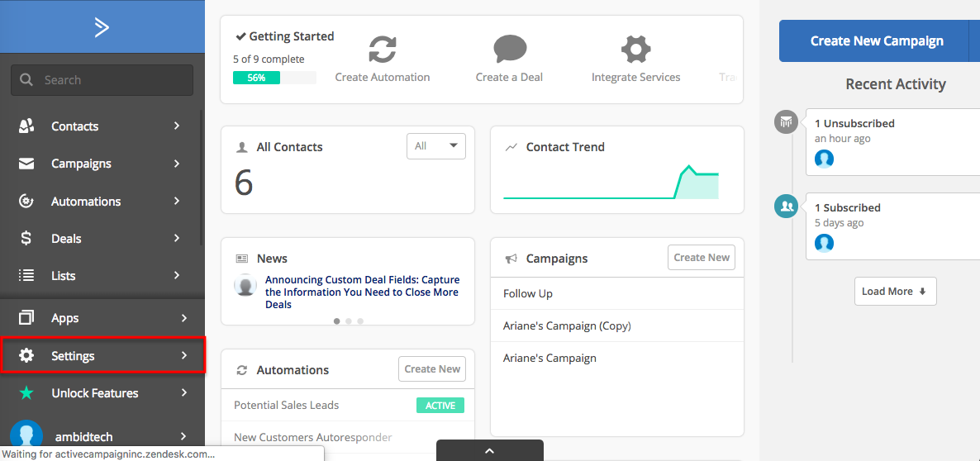Expand the Contacts menu chevron
The width and height of the screenshot is (980, 461).
point(177,126)
